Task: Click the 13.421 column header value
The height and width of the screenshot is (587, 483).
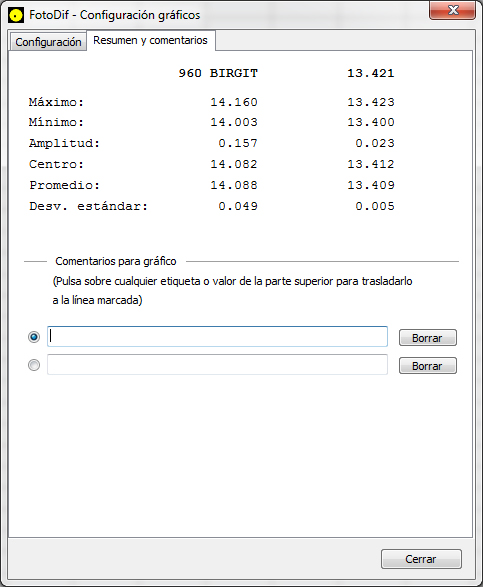Action: [371, 73]
